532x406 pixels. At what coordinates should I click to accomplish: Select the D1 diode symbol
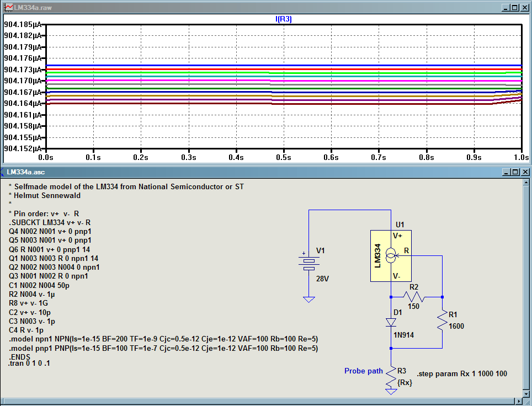(391, 322)
